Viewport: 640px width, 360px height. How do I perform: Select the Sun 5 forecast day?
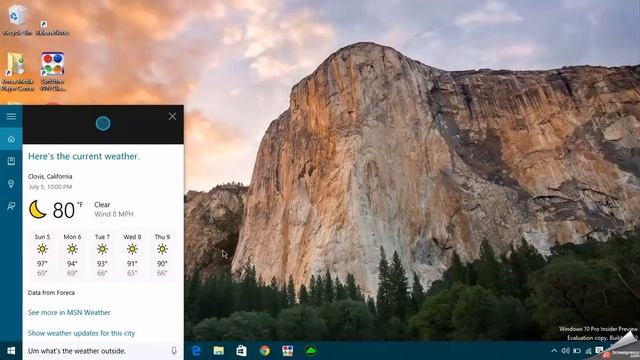click(42, 255)
